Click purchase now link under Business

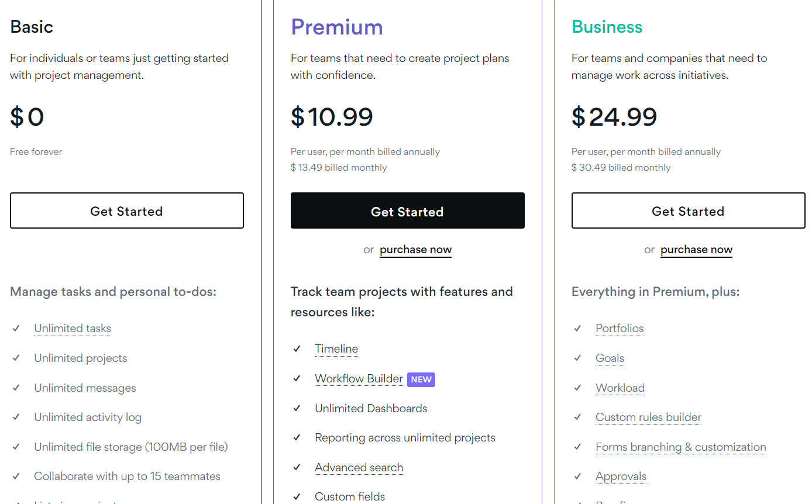696,250
